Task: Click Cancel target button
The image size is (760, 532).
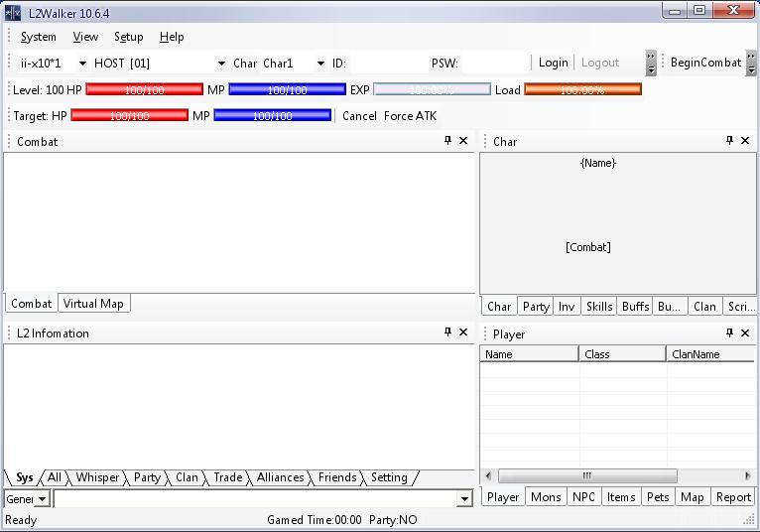Action: (x=359, y=116)
